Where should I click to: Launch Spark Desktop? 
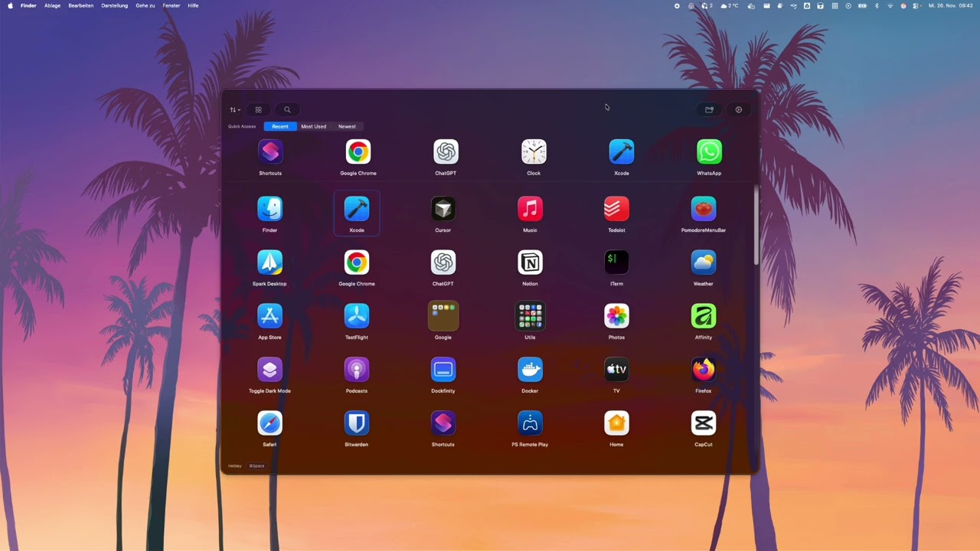point(269,262)
